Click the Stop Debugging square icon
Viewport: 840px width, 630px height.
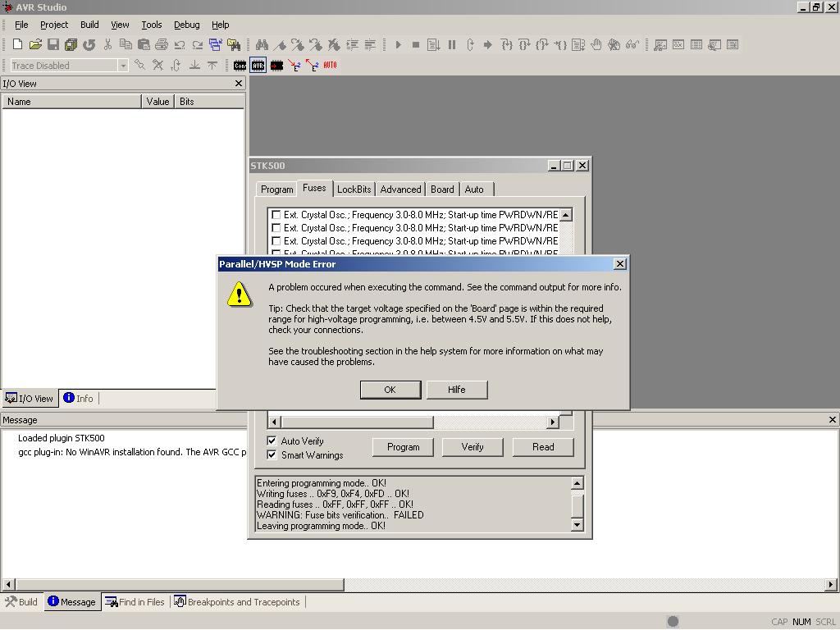pos(416,44)
